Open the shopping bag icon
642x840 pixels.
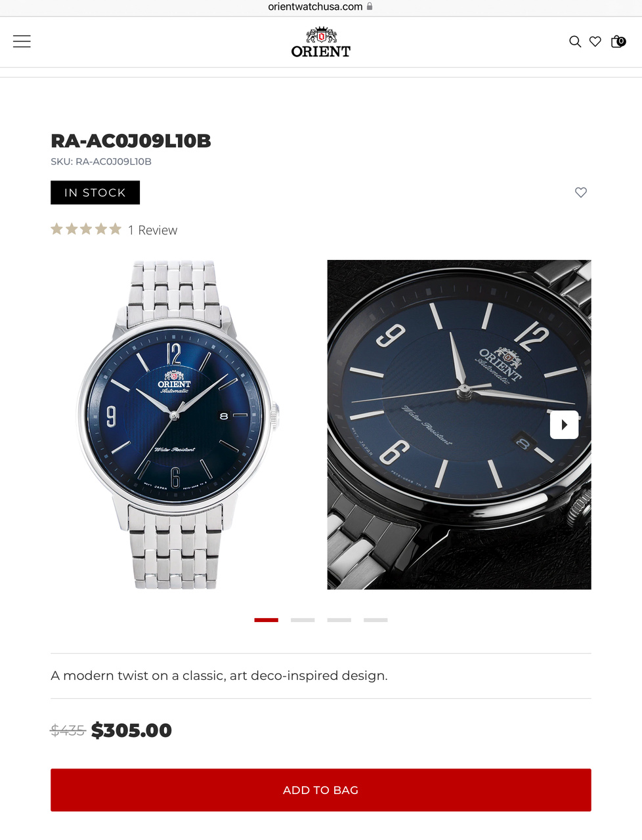[618, 42]
